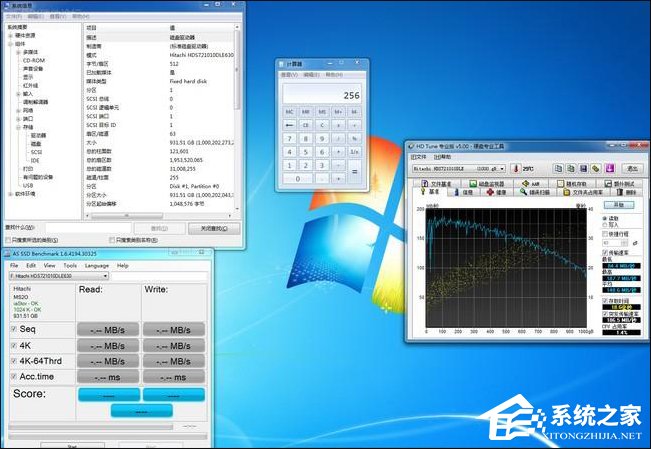Open the Tools menu in AS SSD Benchmark
This screenshot has width=651, height=449.
(x=70, y=265)
